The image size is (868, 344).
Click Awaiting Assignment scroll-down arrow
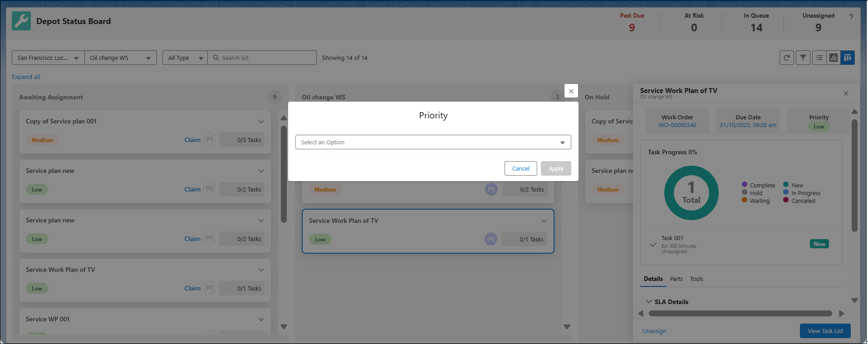(284, 326)
